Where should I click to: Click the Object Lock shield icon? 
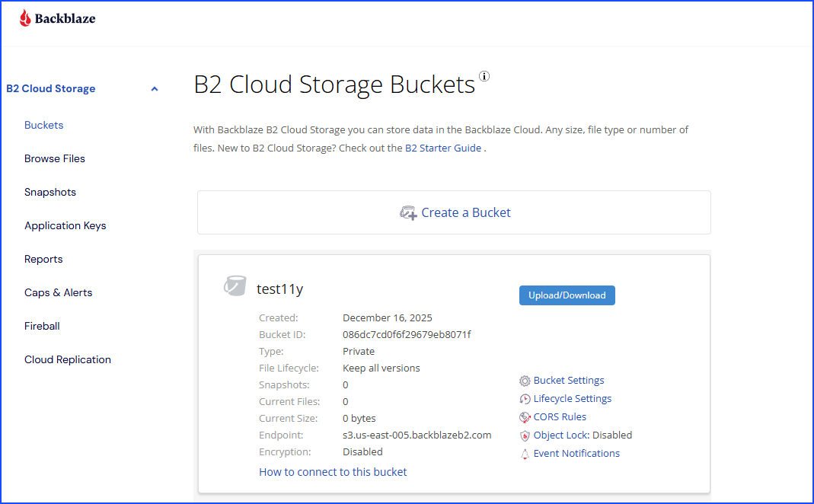[x=525, y=435]
